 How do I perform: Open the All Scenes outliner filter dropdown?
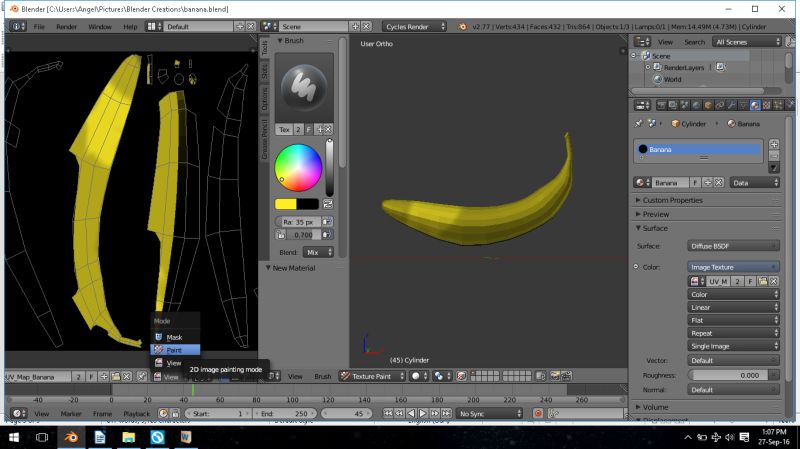tap(747, 42)
